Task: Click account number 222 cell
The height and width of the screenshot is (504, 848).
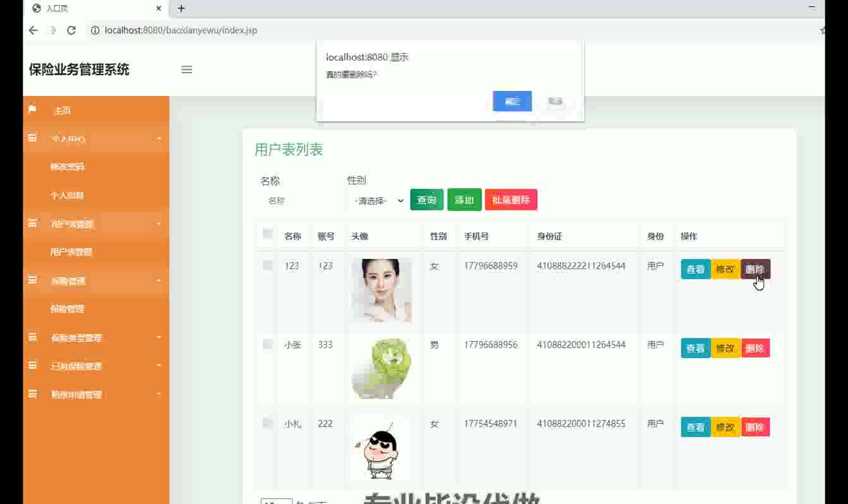Action: 325,424
